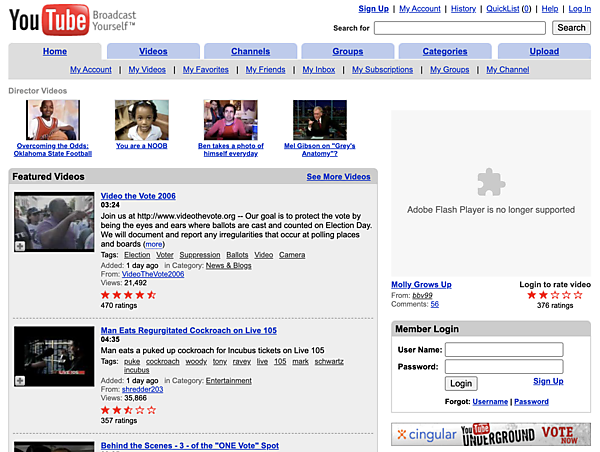
Task: Click the star rating for Man Eats Regurgitated Cockroach
Action: coord(128,410)
